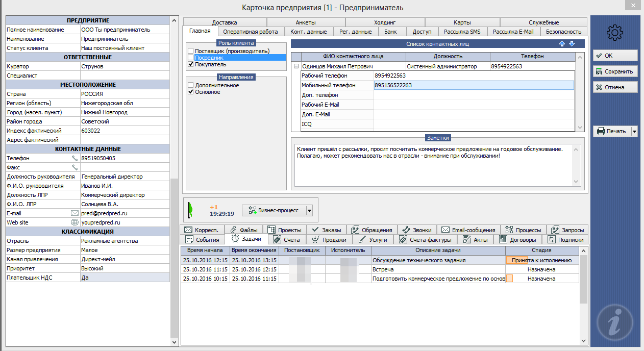
Task: Open the Счета tab
Action: (x=287, y=240)
